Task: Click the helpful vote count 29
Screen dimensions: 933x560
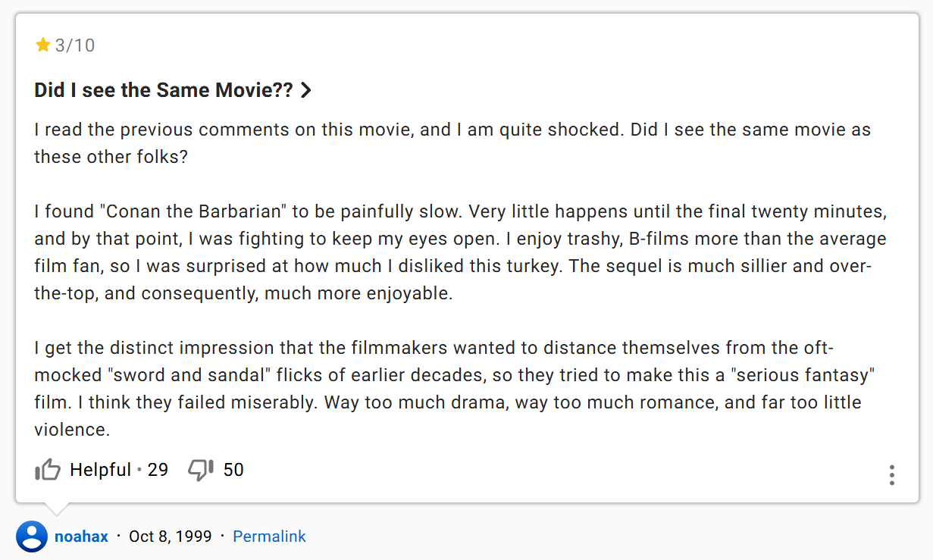Action: click(x=158, y=470)
